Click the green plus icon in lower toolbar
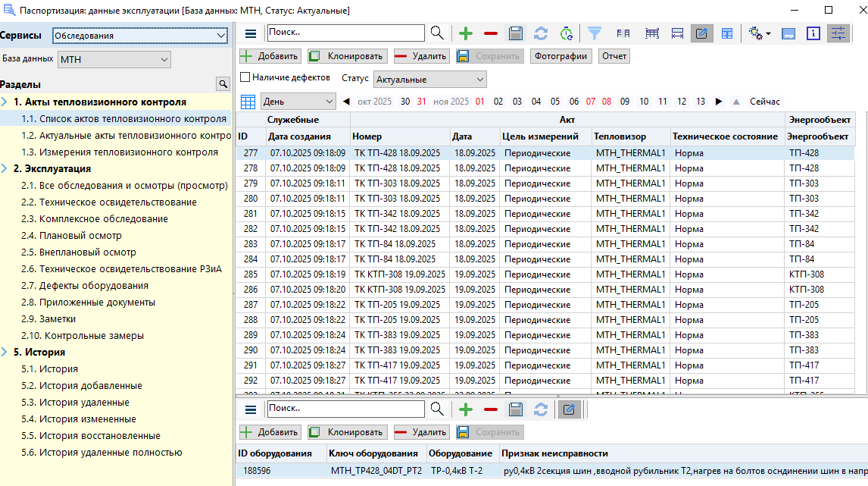 click(x=466, y=409)
